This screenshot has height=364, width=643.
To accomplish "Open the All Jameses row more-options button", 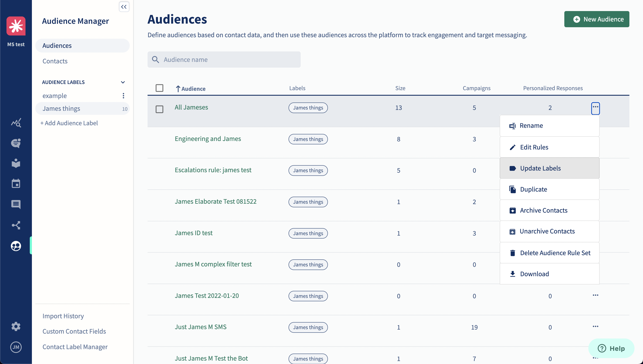I will coord(595,108).
